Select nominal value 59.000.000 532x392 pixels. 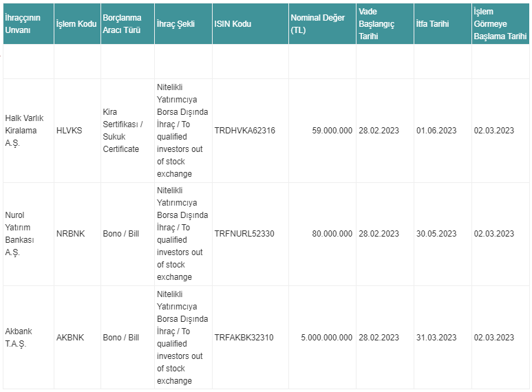[x=332, y=131]
